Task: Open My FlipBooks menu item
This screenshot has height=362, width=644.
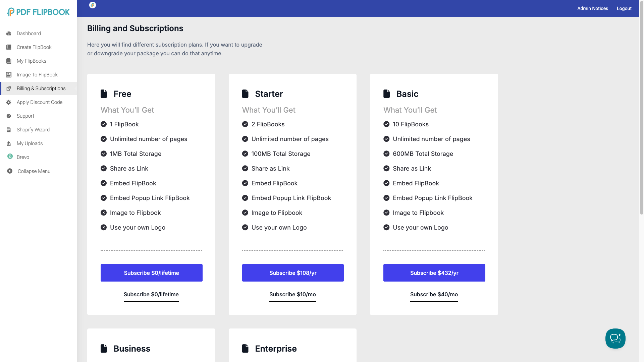Action: coord(32,61)
